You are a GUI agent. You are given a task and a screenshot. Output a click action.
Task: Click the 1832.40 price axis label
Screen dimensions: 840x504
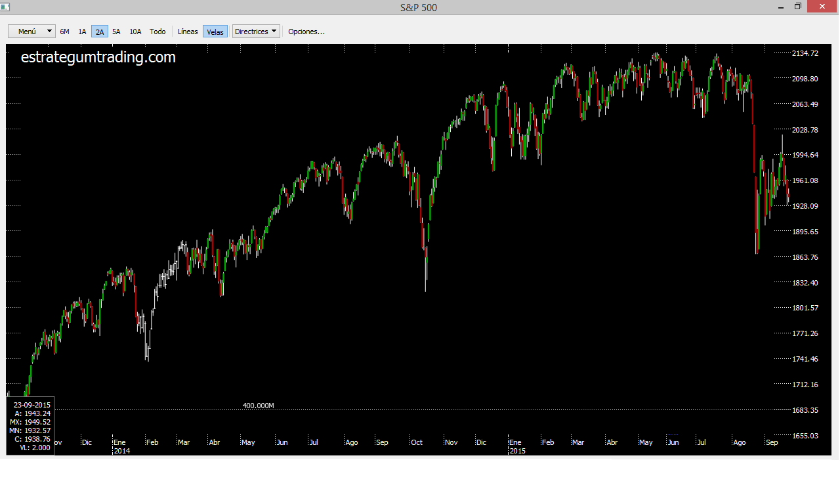[x=806, y=283]
